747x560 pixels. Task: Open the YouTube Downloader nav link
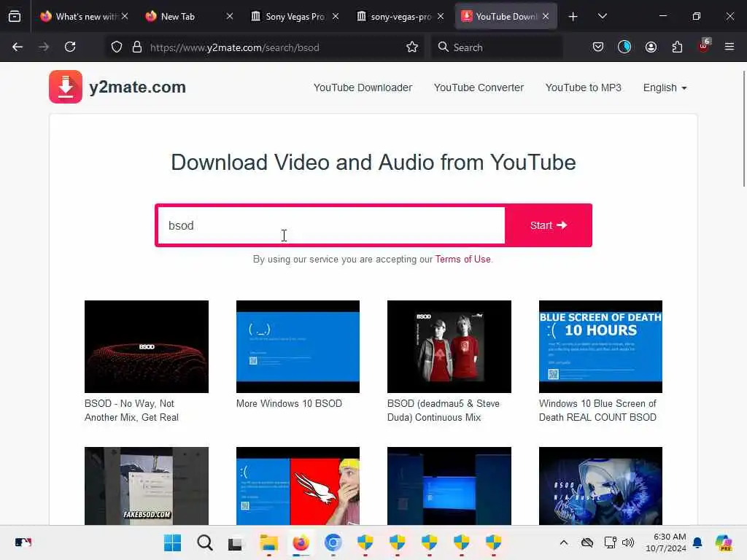tap(363, 87)
